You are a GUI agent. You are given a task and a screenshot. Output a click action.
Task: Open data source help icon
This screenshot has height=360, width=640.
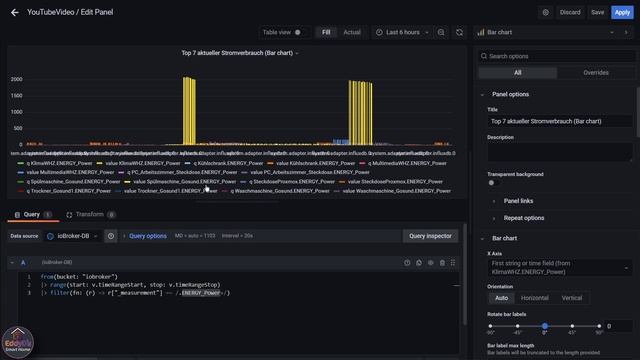point(111,236)
